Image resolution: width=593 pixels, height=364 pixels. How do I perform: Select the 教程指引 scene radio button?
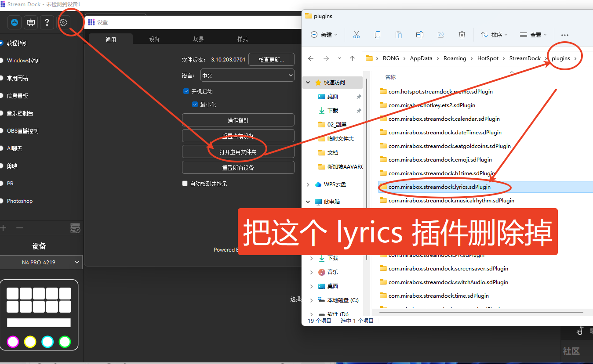1,43
